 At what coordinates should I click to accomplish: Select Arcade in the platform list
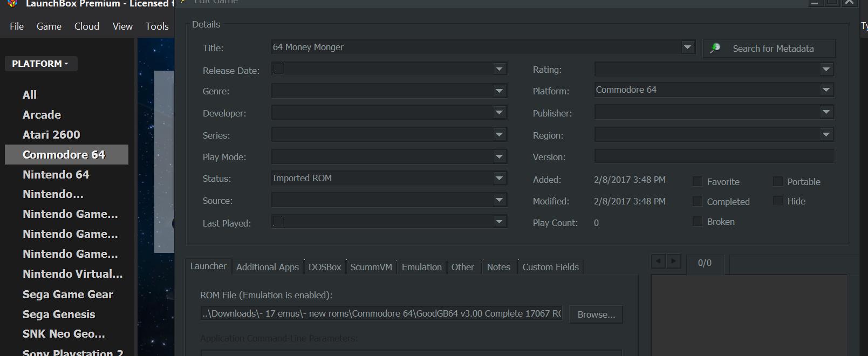pos(42,115)
